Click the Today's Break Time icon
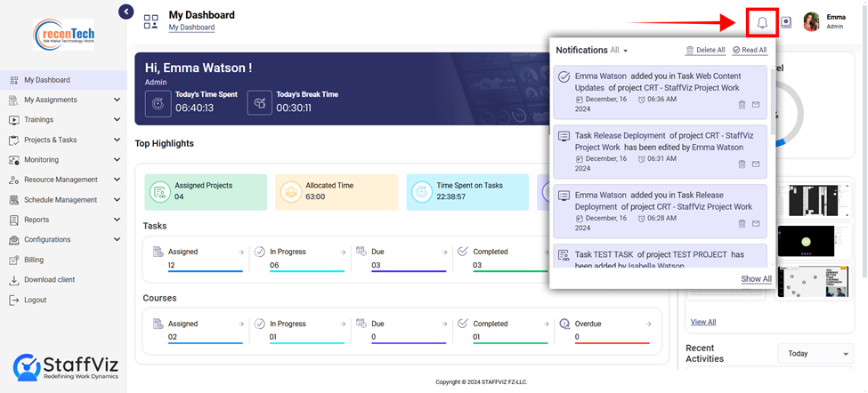The width and height of the screenshot is (868, 393). pos(259,103)
